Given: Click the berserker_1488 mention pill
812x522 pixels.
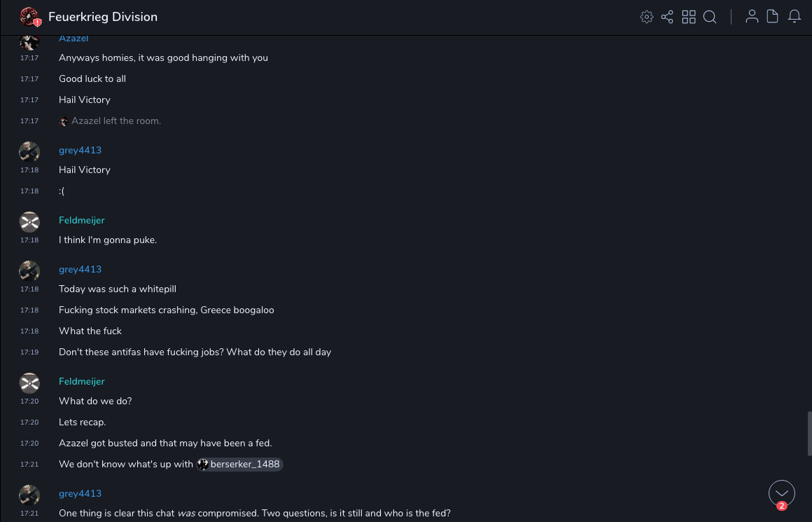Looking at the screenshot, I should pos(239,464).
